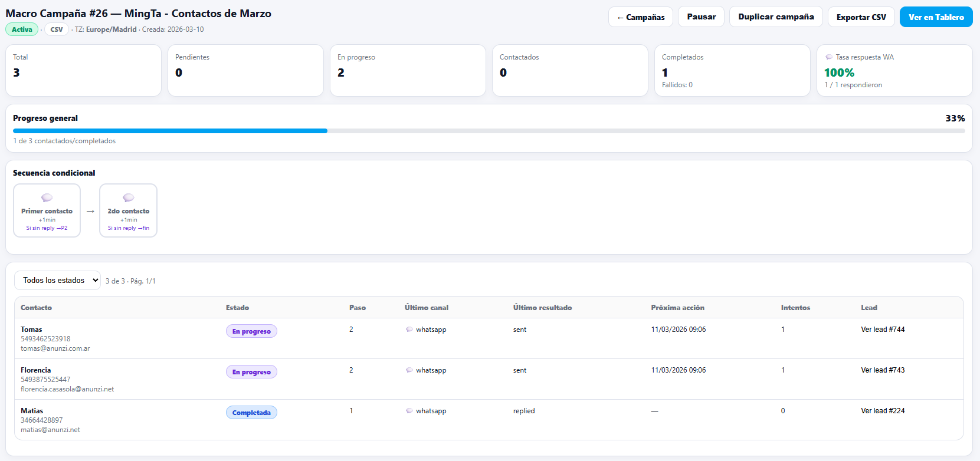Click the chat bubble icon in Primer contacto step

(47, 198)
